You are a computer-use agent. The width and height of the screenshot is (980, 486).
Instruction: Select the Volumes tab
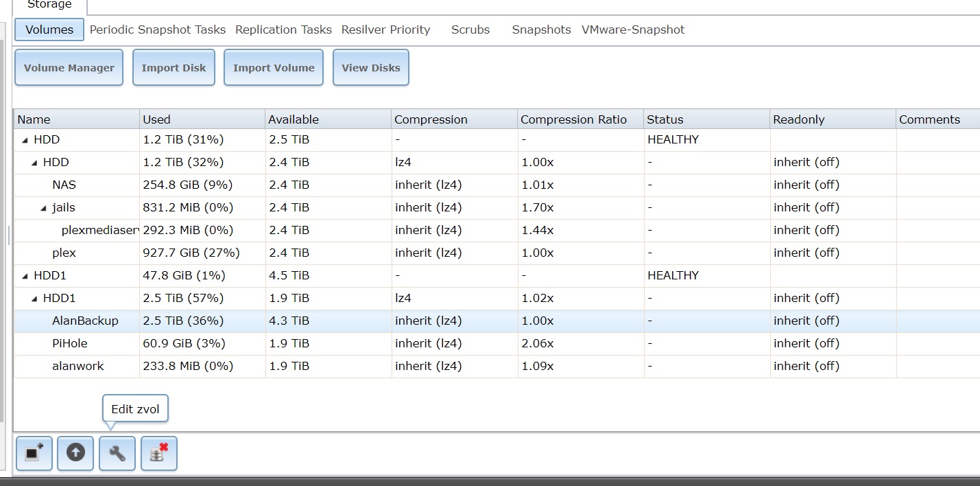pos(49,30)
